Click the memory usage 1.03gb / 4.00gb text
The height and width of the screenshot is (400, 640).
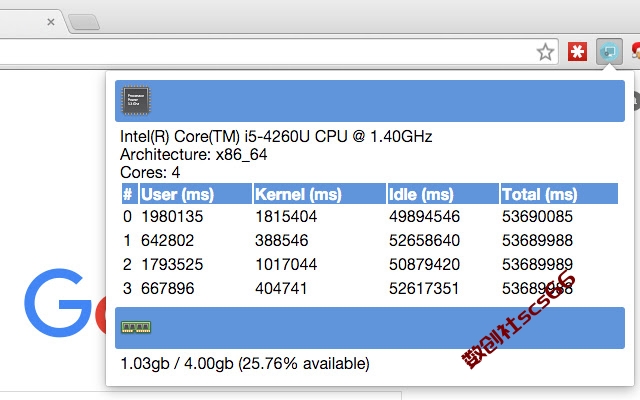click(245, 363)
